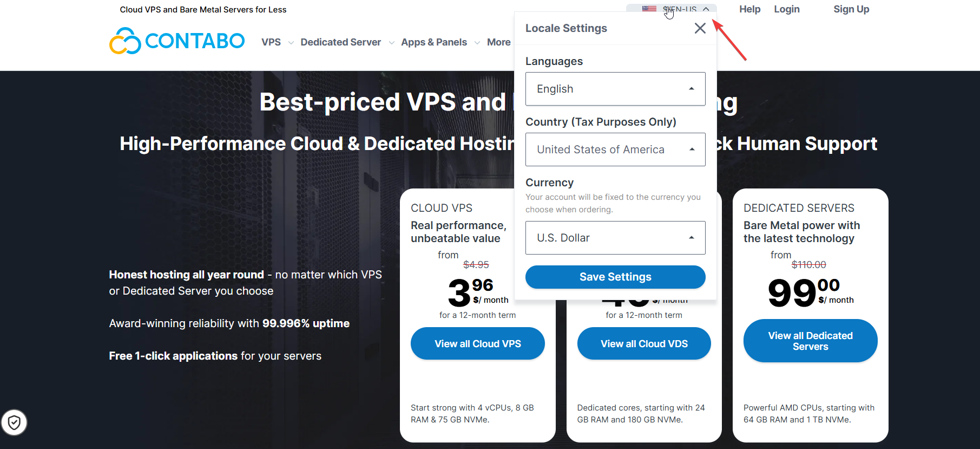This screenshot has width=980, height=449.
Task: Click 'Dedicated cores, starting with 24' description
Action: point(641,414)
